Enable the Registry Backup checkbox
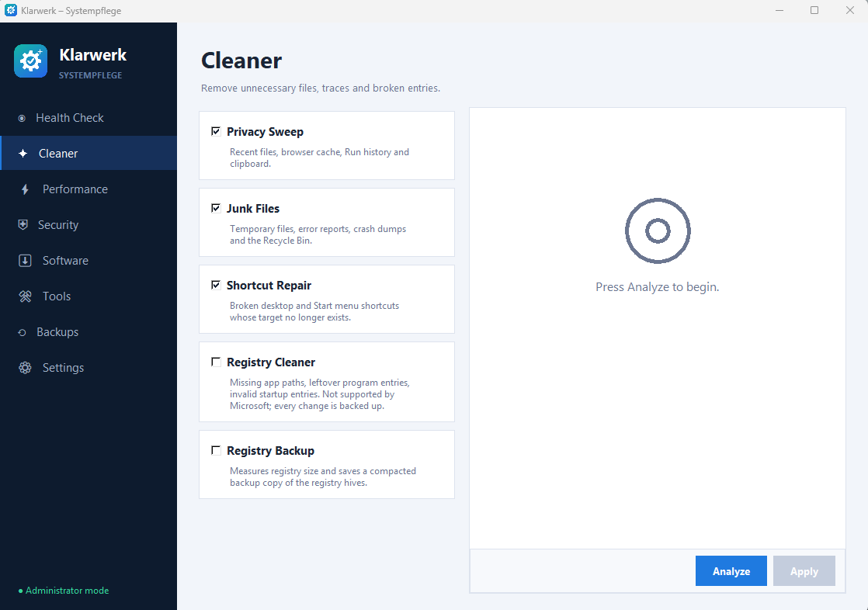Screen dimensions: 868x610 click(x=216, y=451)
